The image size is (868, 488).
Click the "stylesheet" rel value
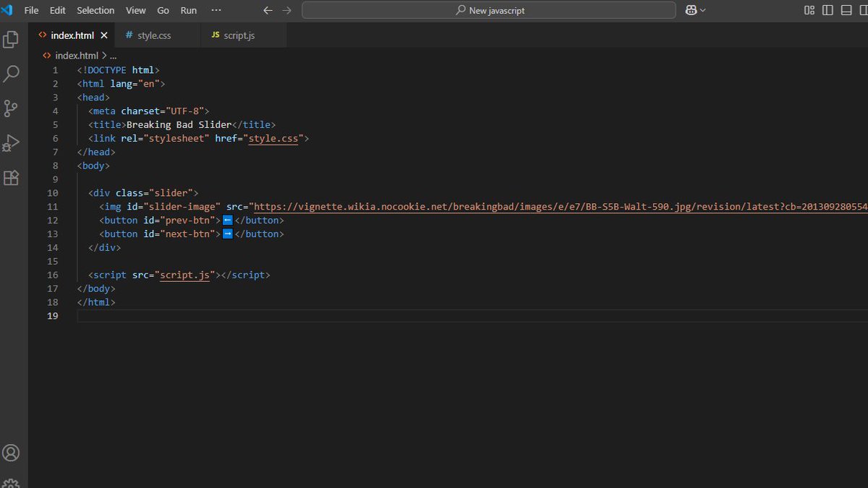(x=176, y=138)
